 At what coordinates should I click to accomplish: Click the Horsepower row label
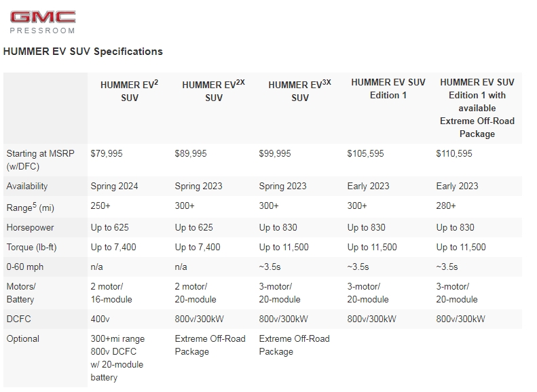pos(30,227)
